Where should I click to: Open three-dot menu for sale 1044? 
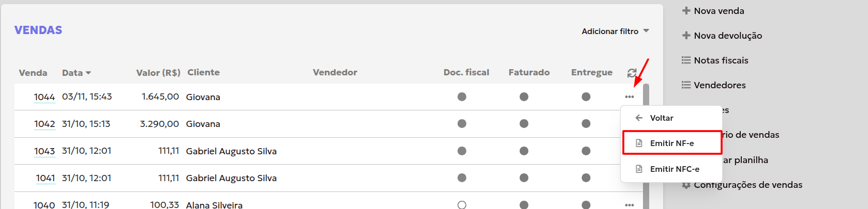(x=629, y=97)
